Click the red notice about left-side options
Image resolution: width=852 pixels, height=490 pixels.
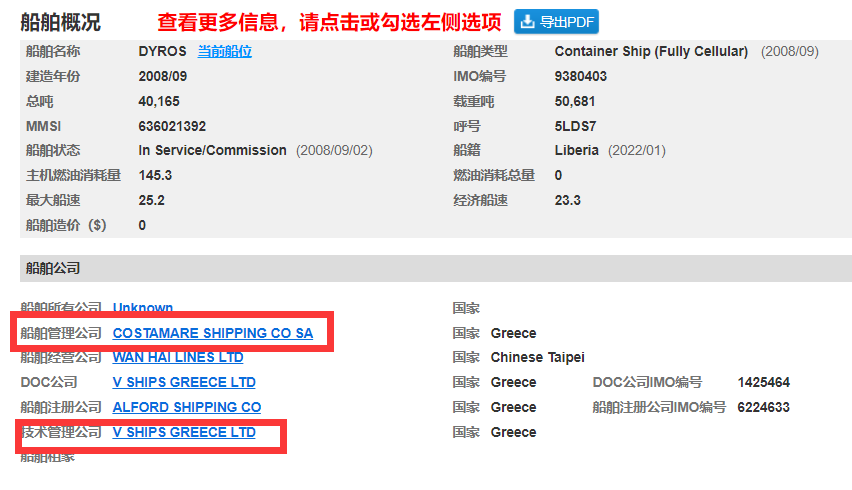click(x=329, y=22)
